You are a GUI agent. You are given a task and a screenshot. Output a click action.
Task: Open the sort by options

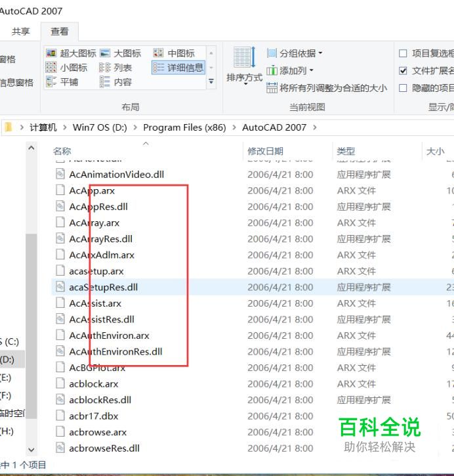[x=244, y=65]
